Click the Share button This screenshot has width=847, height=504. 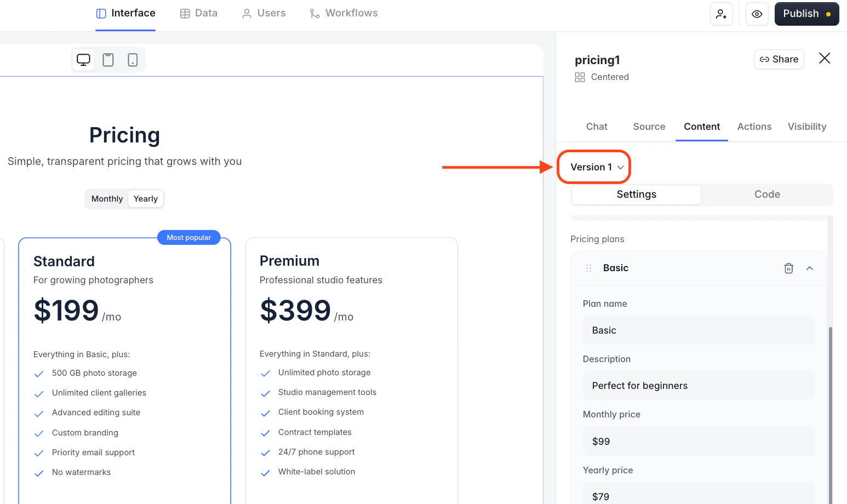779,59
